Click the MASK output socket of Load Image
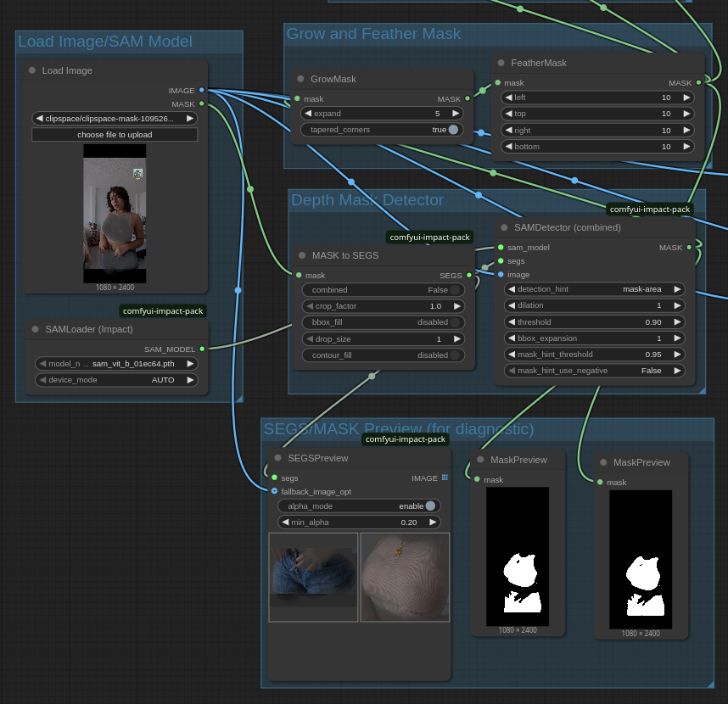Screen dimensions: 728x704 tap(201, 103)
